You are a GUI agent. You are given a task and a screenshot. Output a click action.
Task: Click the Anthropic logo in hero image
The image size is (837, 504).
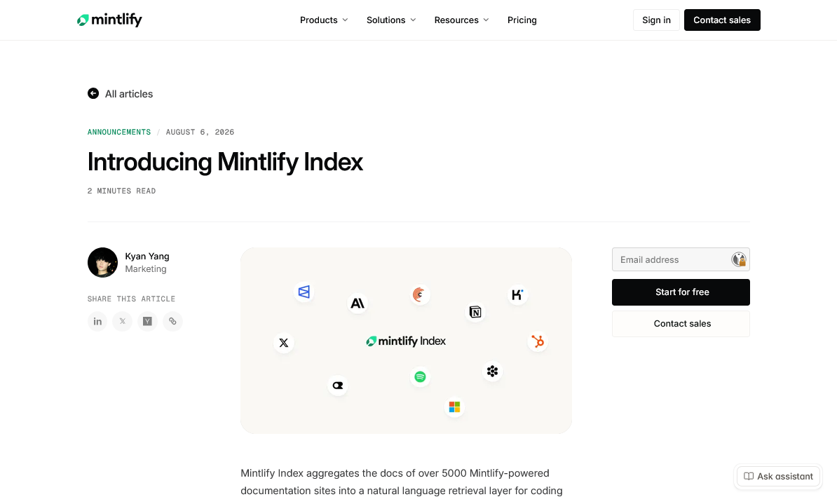pos(357,304)
